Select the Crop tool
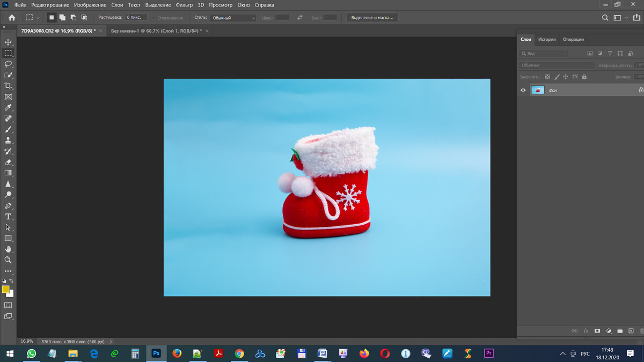 point(8,86)
